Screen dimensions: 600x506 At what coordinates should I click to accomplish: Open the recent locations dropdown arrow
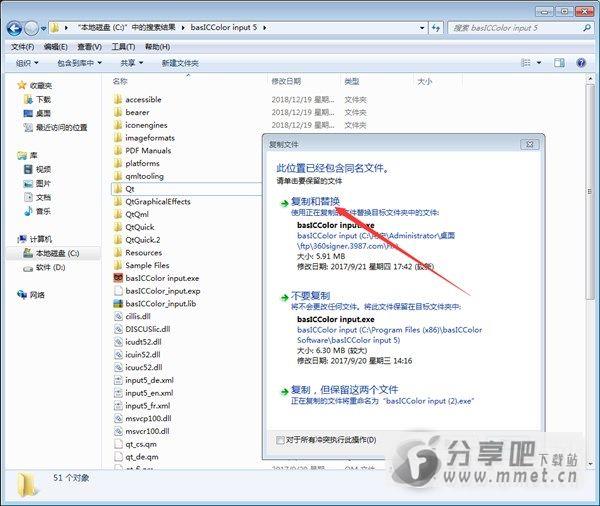(x=43, y=28)
